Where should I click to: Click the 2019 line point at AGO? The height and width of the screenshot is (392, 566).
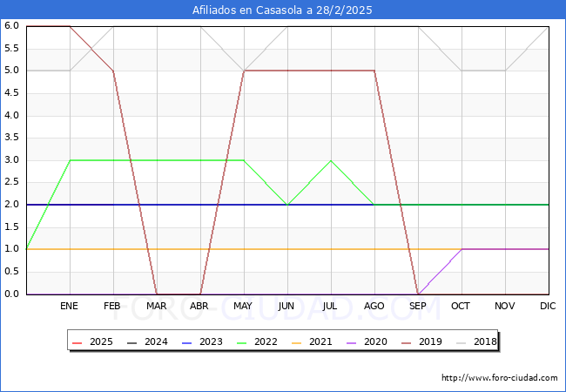[374, 71]
